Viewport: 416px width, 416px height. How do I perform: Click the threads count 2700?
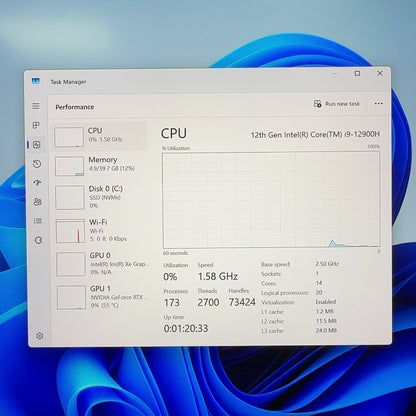click(208, 302)
